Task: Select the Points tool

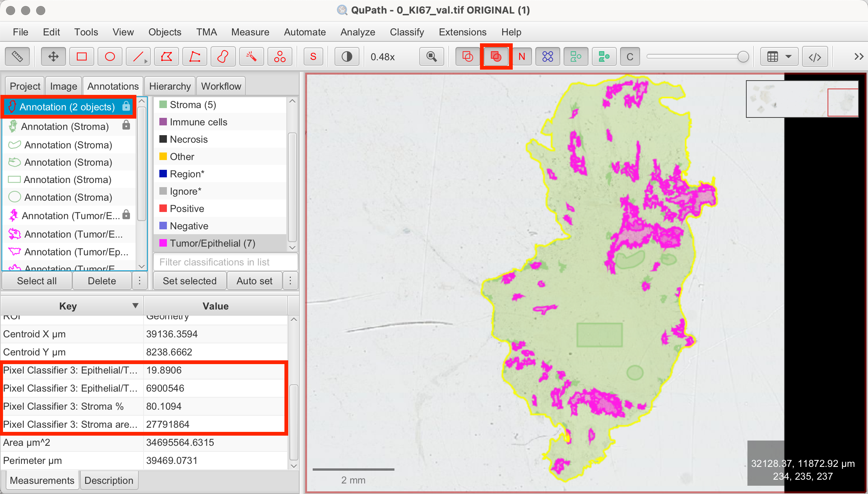Action: coord(280,57)
